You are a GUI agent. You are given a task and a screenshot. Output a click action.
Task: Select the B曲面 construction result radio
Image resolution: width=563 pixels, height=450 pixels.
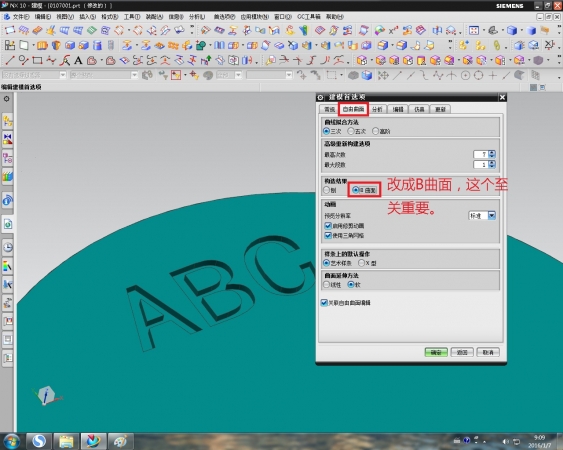364,190
